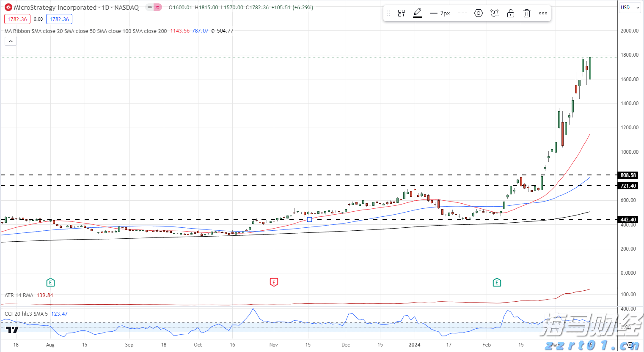
Task: Delete the drawing with the trash icon
Action: pos(526,13)
